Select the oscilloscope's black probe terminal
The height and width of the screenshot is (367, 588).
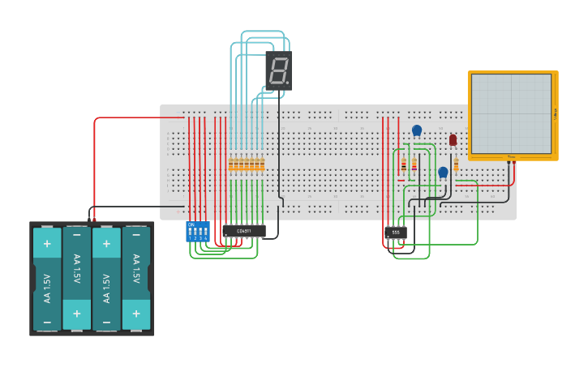click(509, 162)
